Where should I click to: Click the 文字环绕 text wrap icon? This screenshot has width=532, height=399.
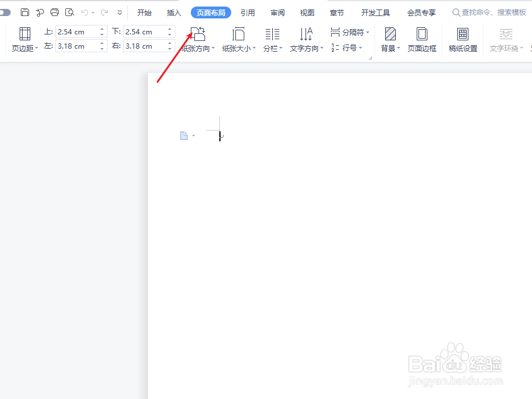pos(506,34)
